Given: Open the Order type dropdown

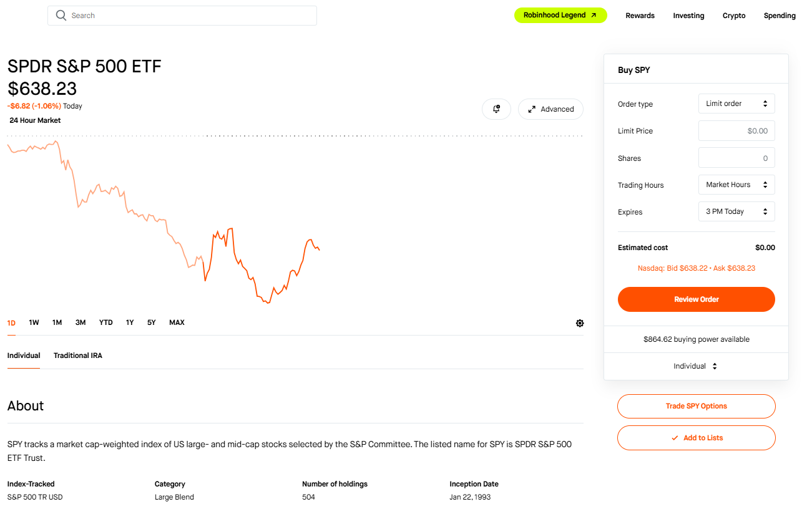Looking at the screenshot, I should click(736, 103).
